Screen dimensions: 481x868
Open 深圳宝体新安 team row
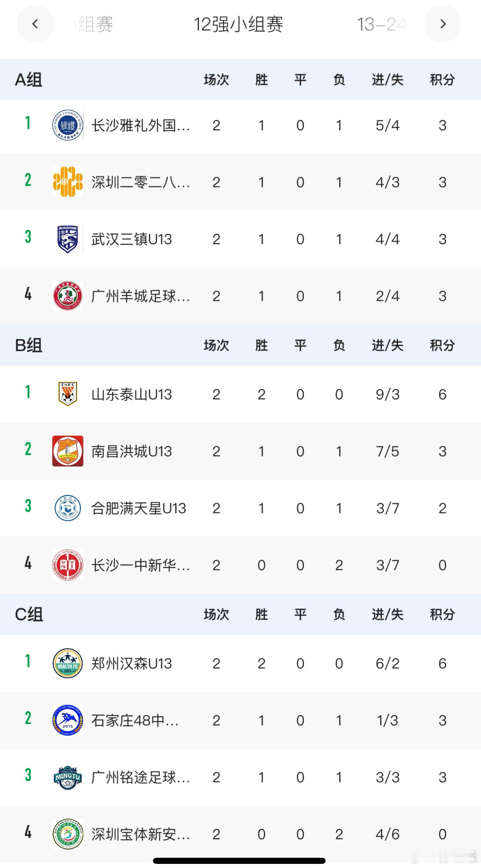240,834
